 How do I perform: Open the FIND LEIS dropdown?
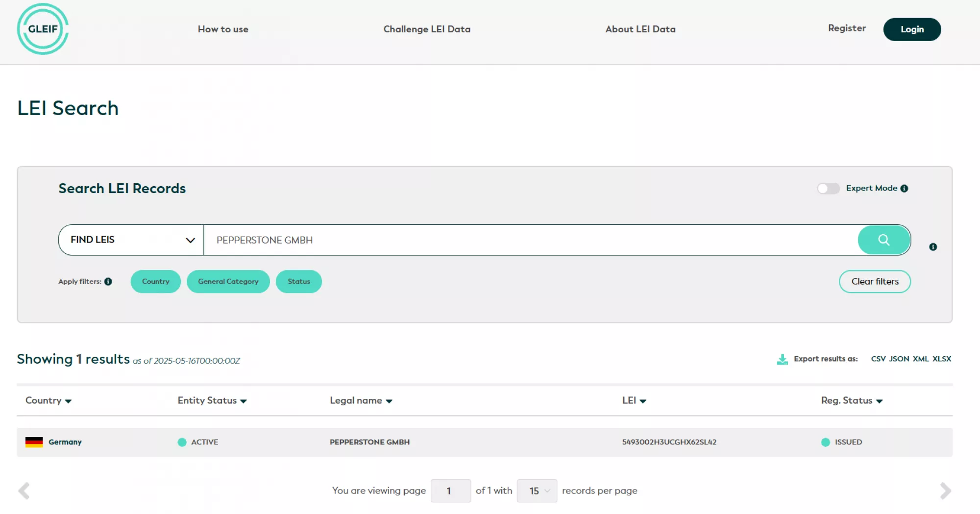click(131, 240)
